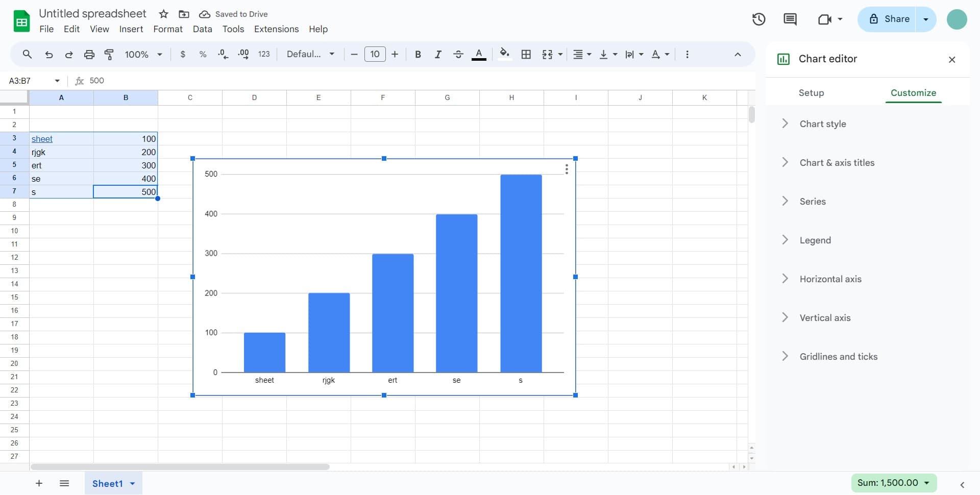Open version history
This screenshot has height=495, width=980.
[x=758, y=19]
